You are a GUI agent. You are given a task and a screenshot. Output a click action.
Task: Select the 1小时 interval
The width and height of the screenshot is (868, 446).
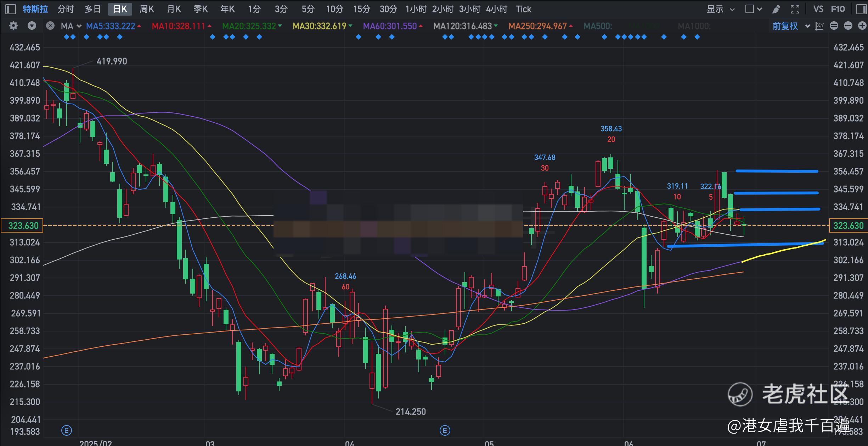tap(416, 9)
